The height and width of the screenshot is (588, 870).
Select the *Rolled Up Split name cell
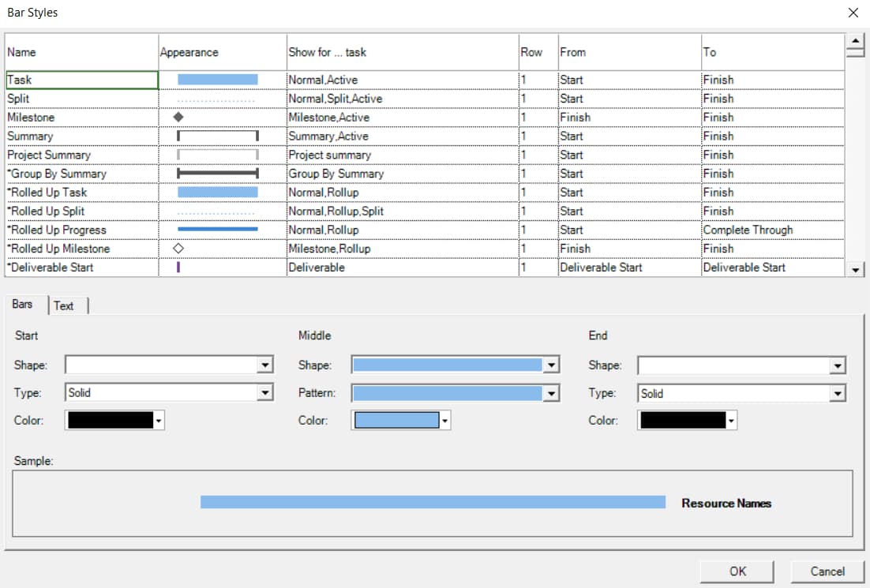82,212
